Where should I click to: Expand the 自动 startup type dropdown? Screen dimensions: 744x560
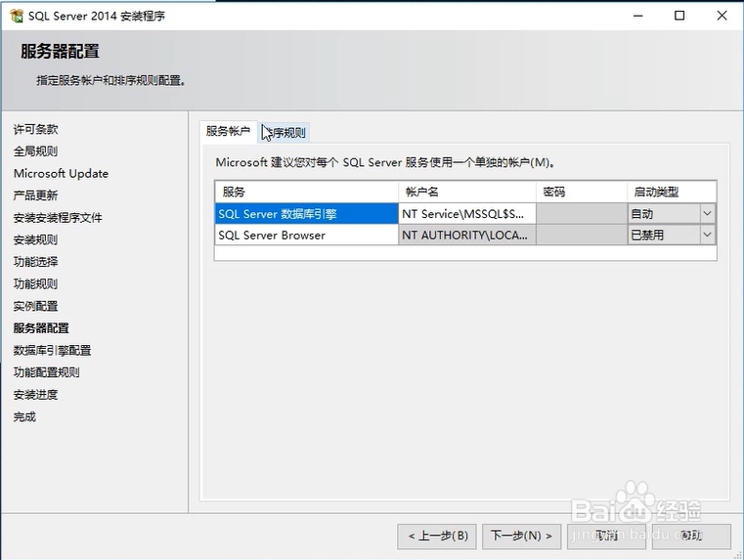707,214
